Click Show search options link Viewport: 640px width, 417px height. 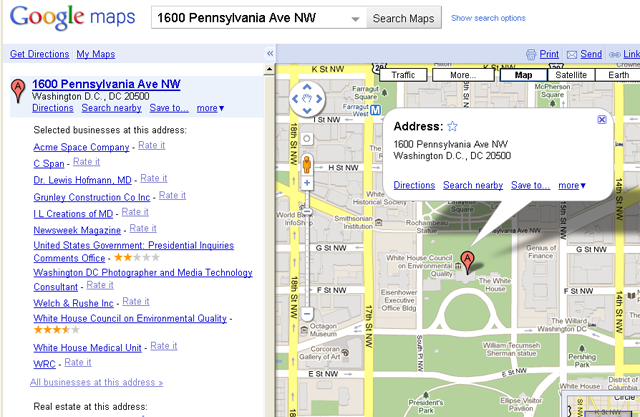488,18
